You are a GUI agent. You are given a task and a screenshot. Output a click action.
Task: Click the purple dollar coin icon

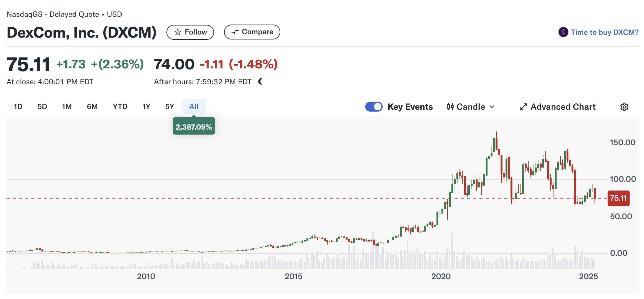(x=563, y=32)
